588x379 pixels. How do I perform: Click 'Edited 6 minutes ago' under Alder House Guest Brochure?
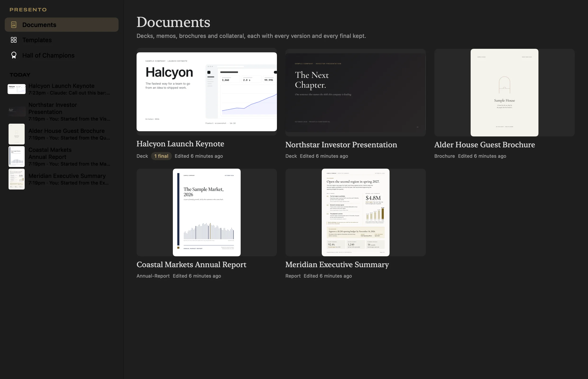coord(482,156)
